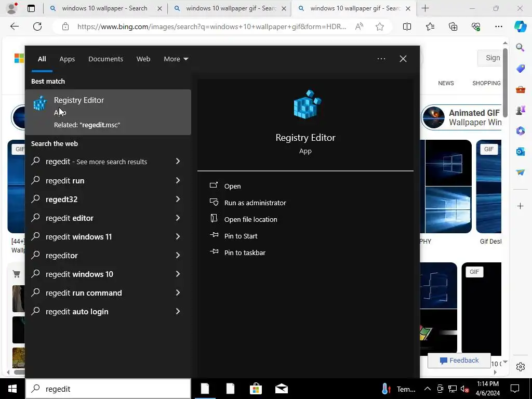Viewport: 532px width, 399px height.
Task: Expand the 'regedit windows 11' suggestion arrow
Action: (x=178, y=236)
